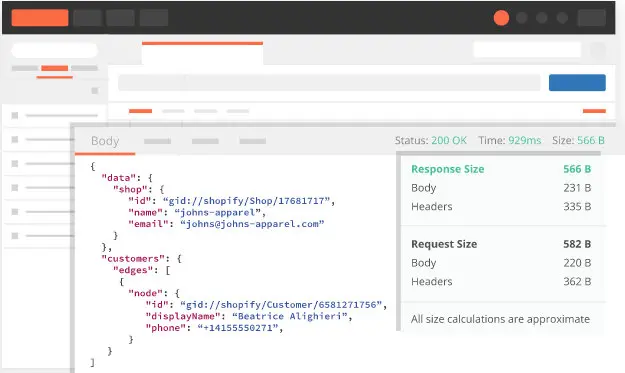Click the Status 200 OK value

(x=449, y=140)
